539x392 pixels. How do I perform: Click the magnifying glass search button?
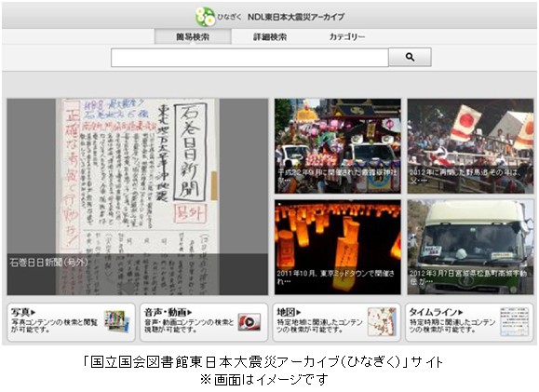pyautogui.click(x=410, y=57)
